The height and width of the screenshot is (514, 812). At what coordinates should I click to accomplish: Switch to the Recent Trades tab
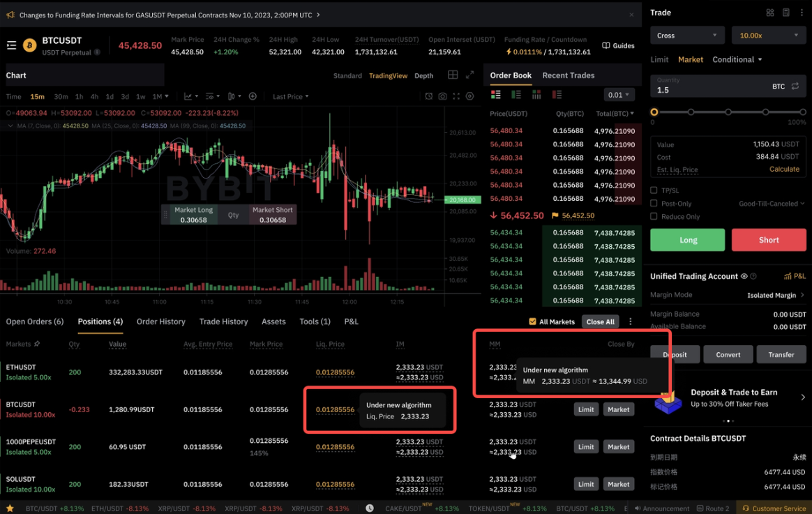pos(568,75)
